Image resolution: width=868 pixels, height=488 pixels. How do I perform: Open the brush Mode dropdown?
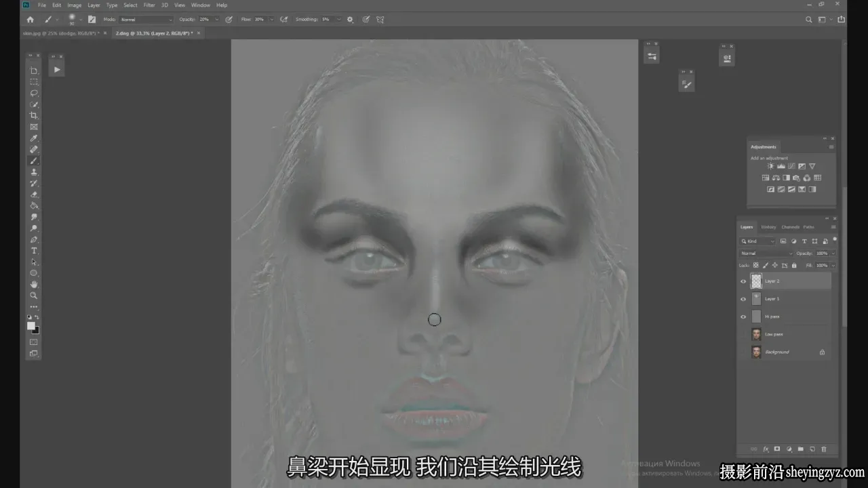[x=146, y=20]
